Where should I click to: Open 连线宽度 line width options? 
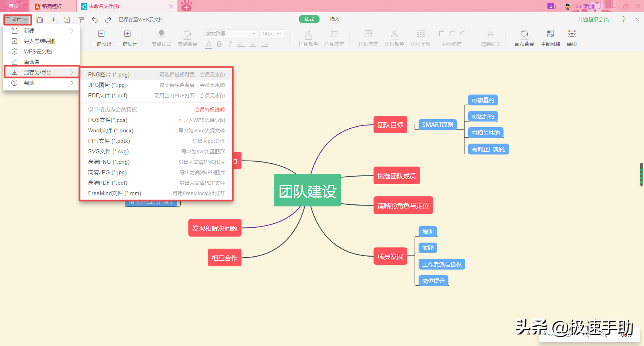coord(334,38)
